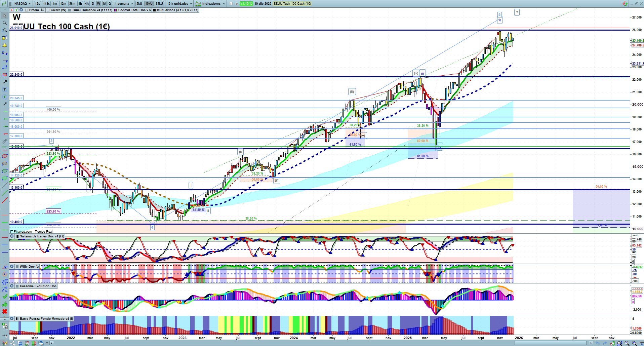Select the text box tool

coord(5,89)
